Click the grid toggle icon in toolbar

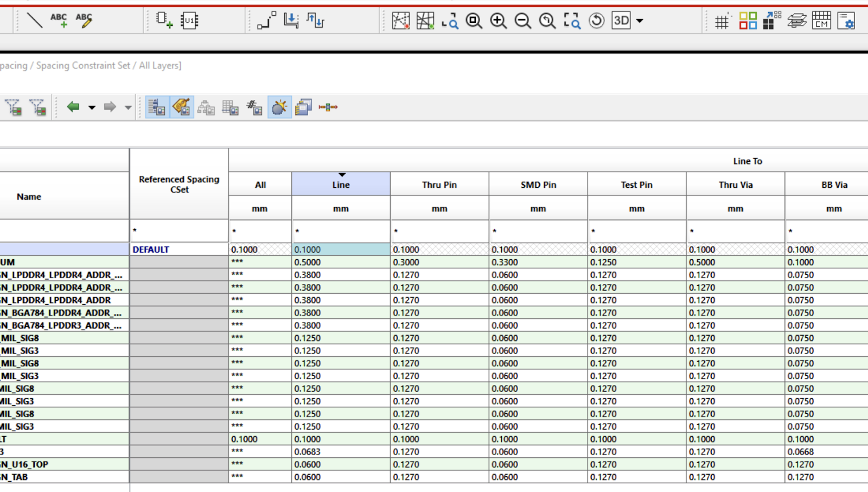722,21
